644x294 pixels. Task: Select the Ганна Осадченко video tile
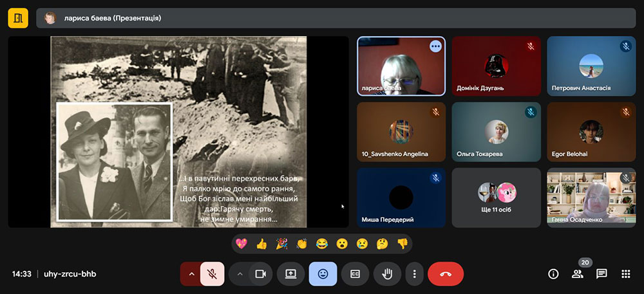[591, 198]
